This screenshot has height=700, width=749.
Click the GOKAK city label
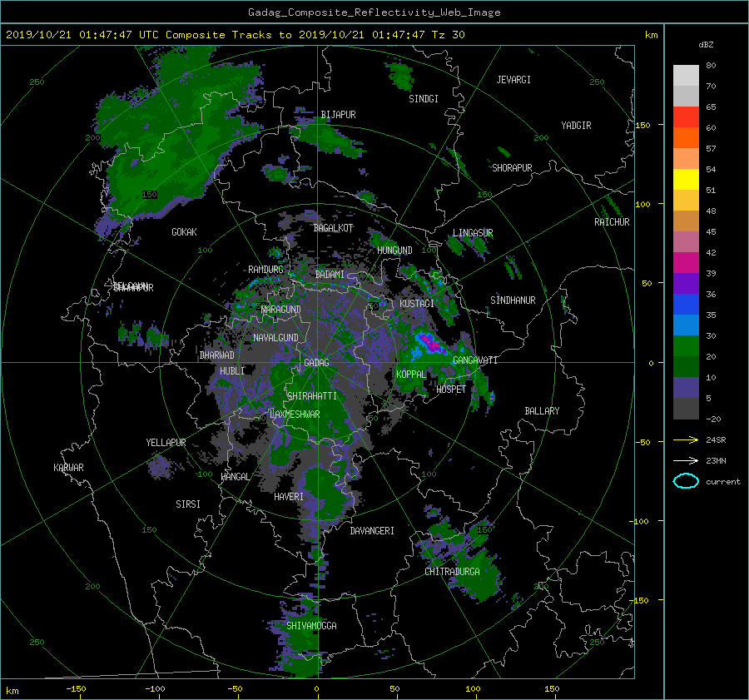pyautogui.click(x=185, y=231)
